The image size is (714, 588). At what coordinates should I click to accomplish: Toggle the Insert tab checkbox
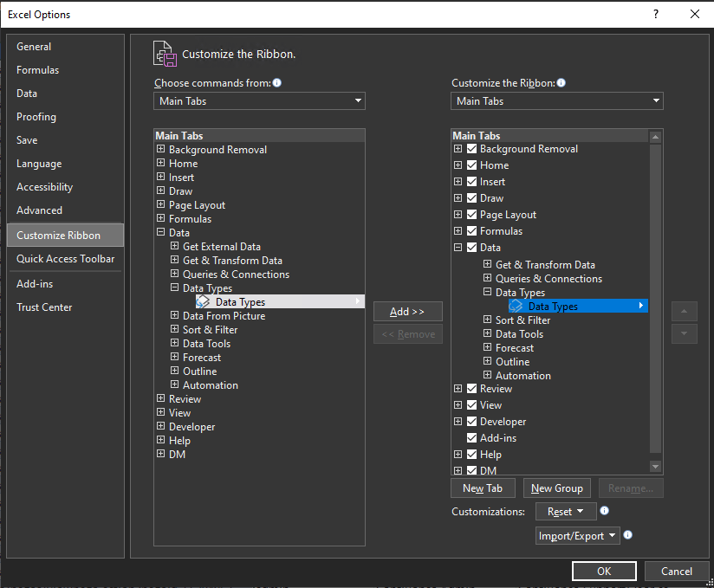coord(471,182)
